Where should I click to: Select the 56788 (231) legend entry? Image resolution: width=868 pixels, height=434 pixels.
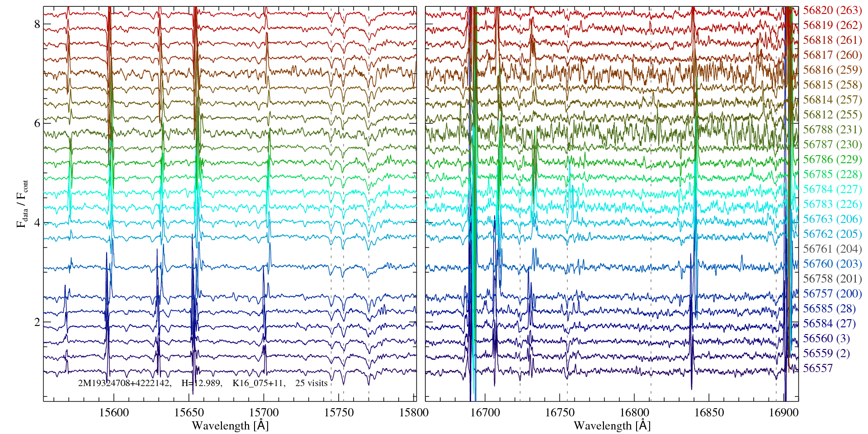click(832, 130)
